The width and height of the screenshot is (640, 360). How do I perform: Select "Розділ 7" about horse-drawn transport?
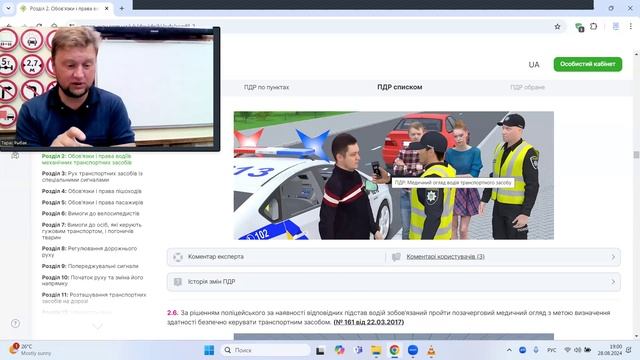coord(91,231)
